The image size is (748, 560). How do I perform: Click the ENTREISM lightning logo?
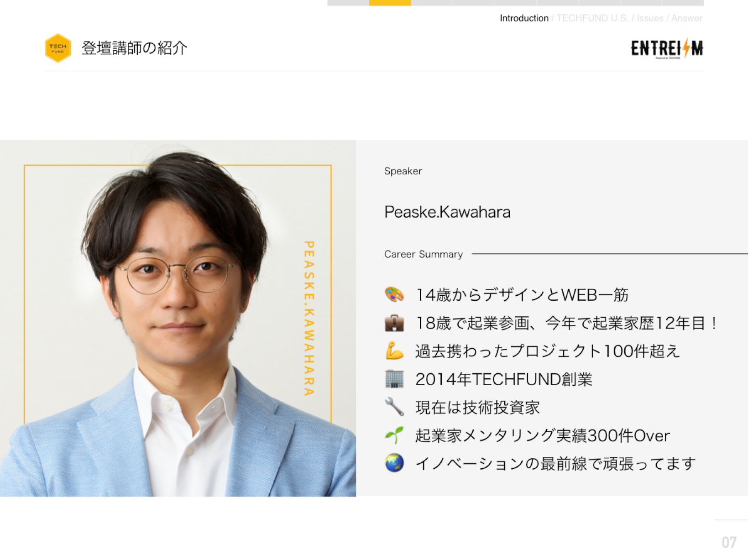(667, 49)
